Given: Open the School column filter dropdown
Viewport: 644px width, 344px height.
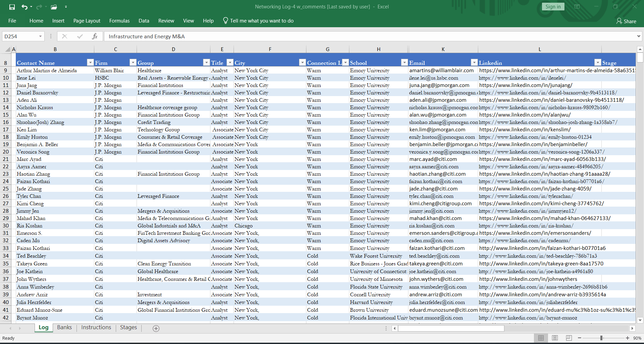Looking at the screenshot, I should point(404,62).
